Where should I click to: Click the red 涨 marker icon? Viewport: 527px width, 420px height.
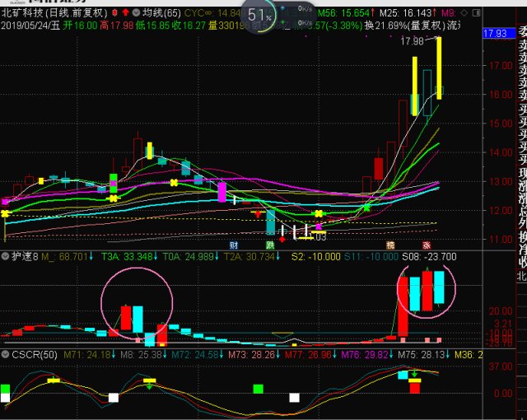point(427,245)
